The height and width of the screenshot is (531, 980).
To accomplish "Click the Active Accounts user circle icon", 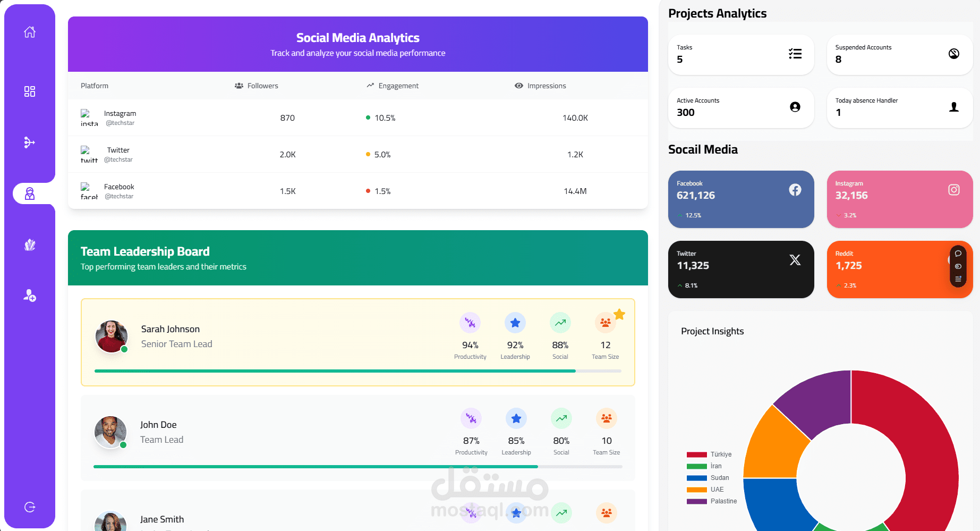I will 795,107.
